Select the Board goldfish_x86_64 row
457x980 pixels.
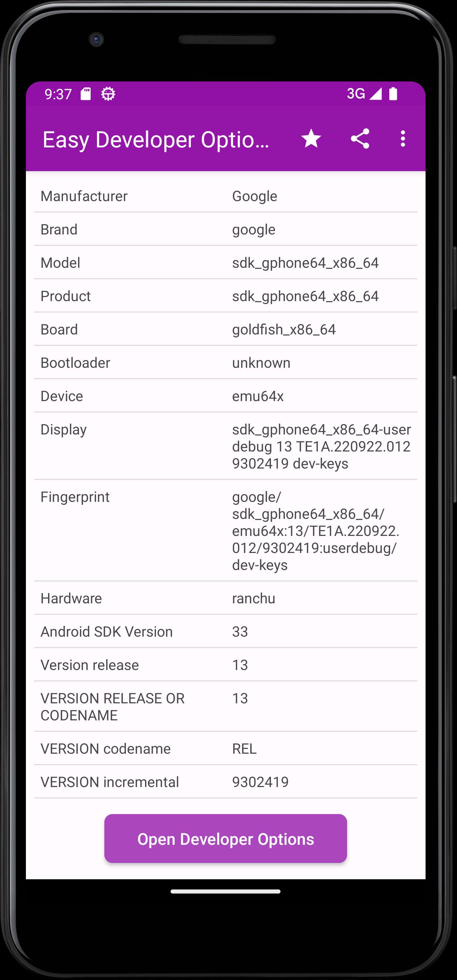[225, 330]
